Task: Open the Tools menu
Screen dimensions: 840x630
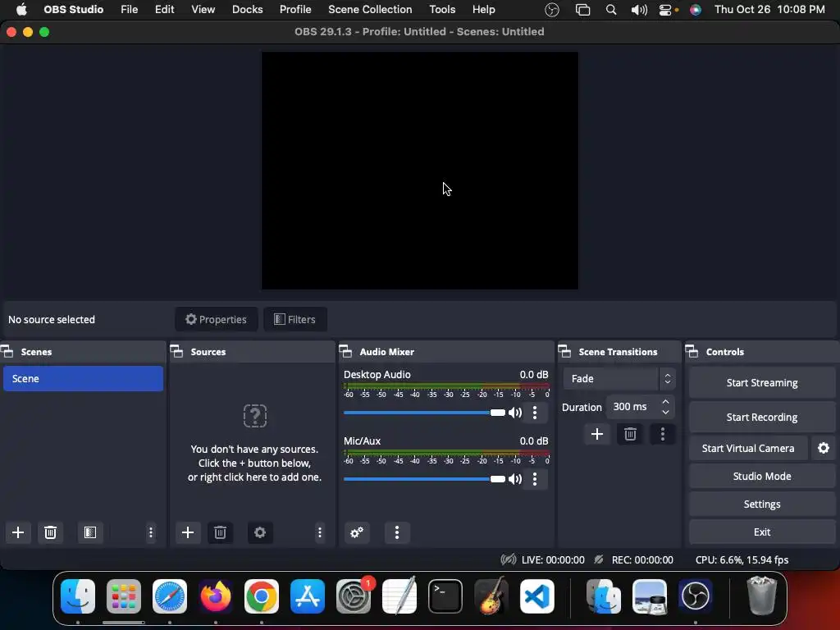Action: point(442,10)
